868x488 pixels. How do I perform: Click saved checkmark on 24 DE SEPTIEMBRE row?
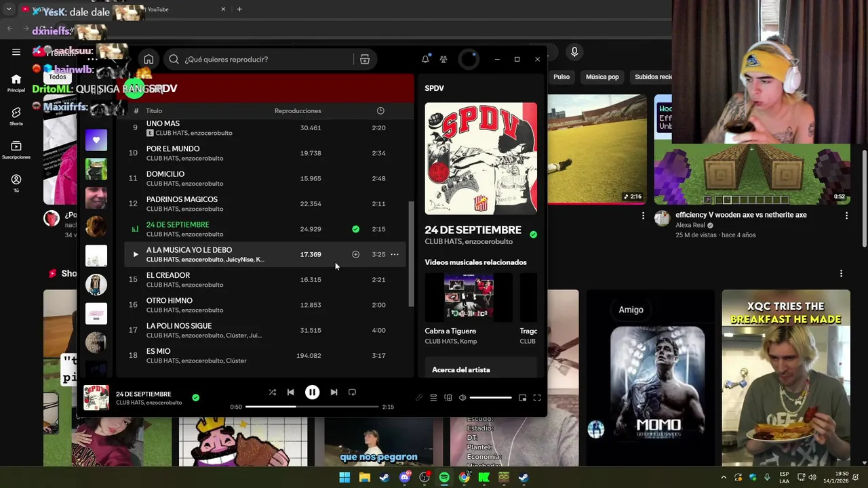(355, 229)
